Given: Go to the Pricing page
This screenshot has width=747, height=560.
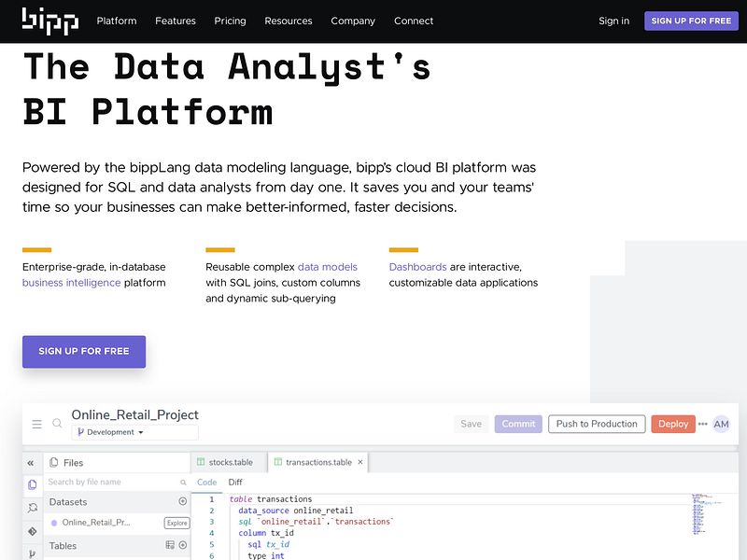Looking at the screenshot, I should [230, 21].
